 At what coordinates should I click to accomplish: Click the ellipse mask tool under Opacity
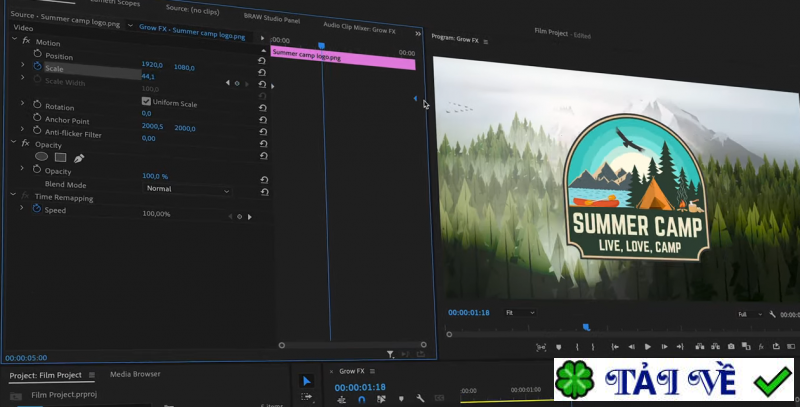click(x=42, y=157)
